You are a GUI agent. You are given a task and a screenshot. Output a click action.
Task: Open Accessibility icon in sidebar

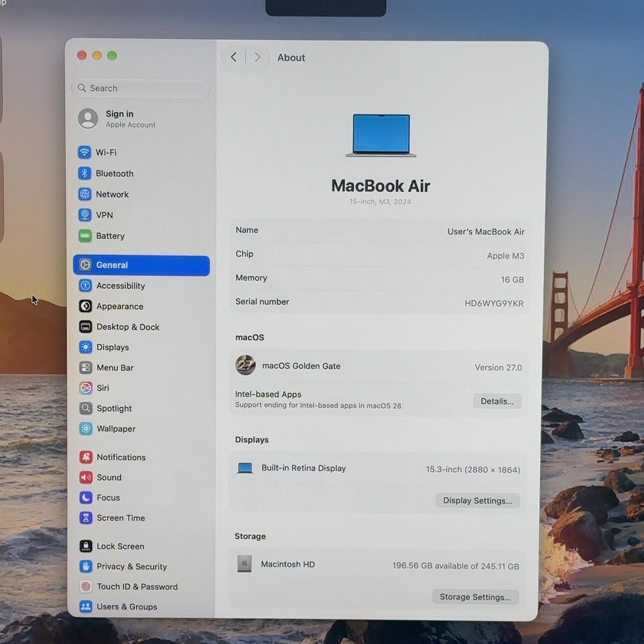point(85,286)
